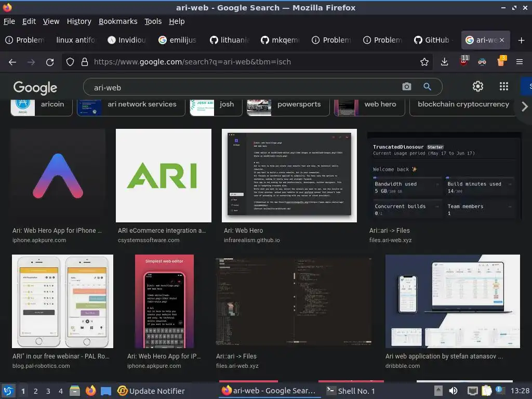Go to the Google homepage logo
Viewport: 532px width, 399px height.
point(35,88)
